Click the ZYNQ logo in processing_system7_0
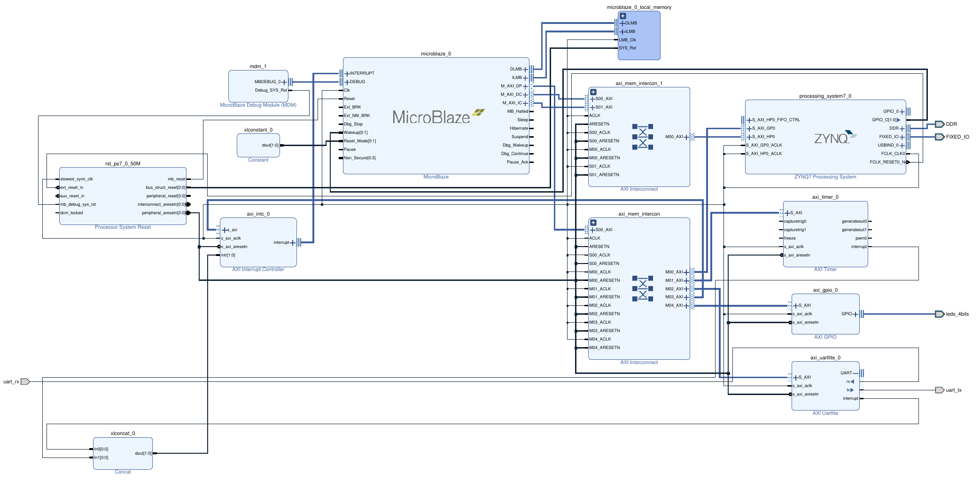Image resolution: width=980 pixels, height=481 pixels. [x=835, y=138]
